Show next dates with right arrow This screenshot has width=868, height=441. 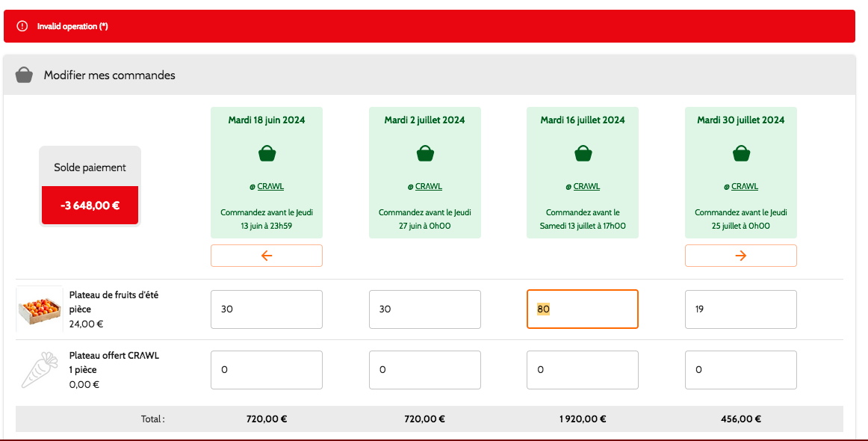coord(741,256)
